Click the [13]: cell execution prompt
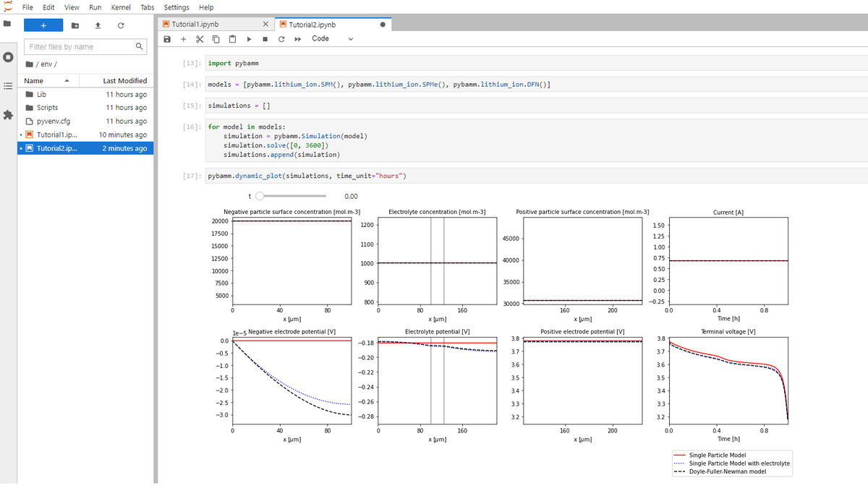This screenshot has height=491, width=868. click(x=191, y=64)
